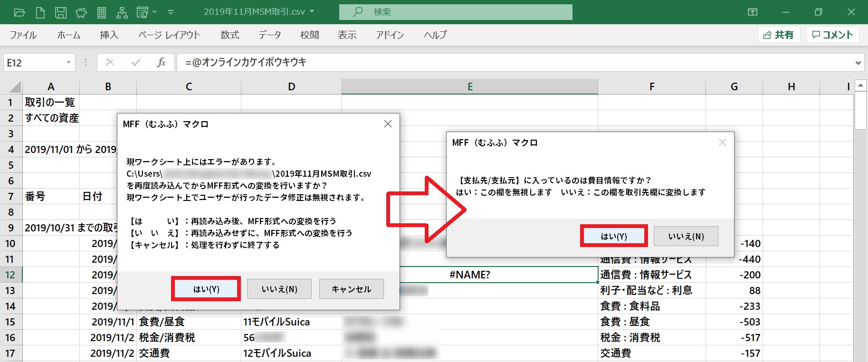Image resolution: width=868 pixels, height=362 pixels.
Task: Click the hierarchy chart toolbar icon
Action: tap(122, 12)
